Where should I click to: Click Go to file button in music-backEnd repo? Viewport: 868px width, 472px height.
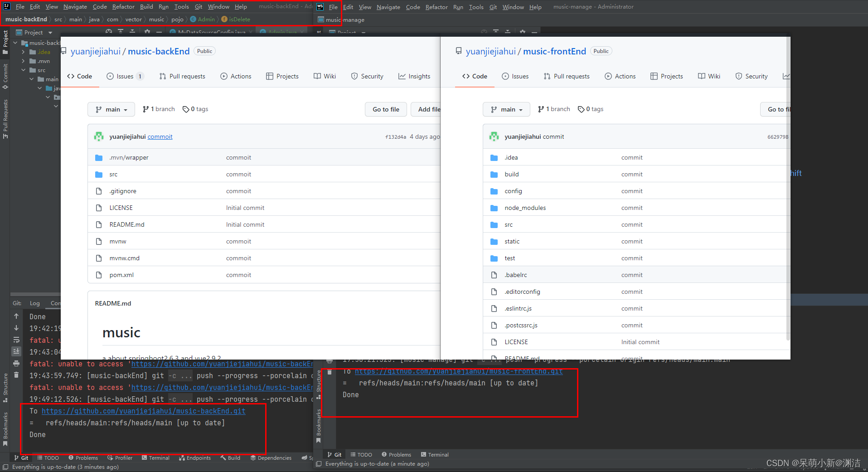(386, 109)
